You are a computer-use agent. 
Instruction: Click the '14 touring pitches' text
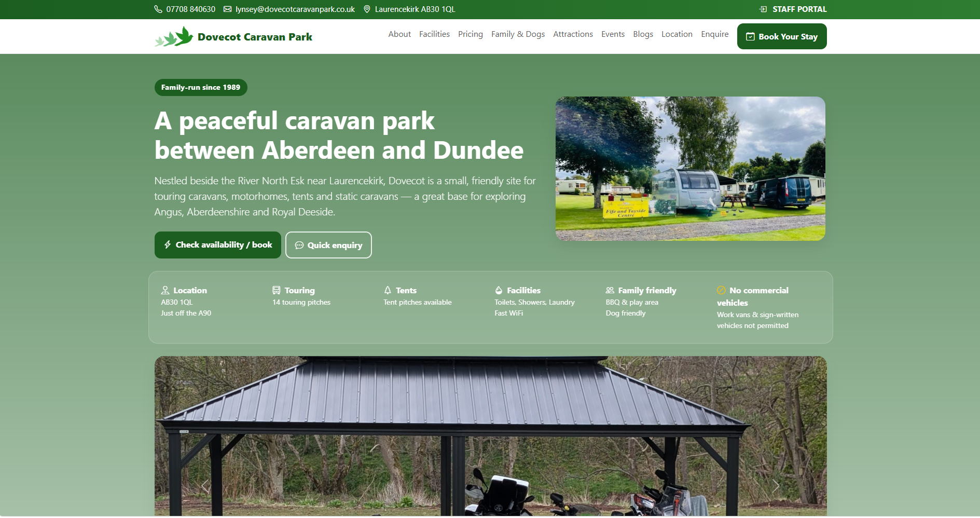tap(301, 303)
